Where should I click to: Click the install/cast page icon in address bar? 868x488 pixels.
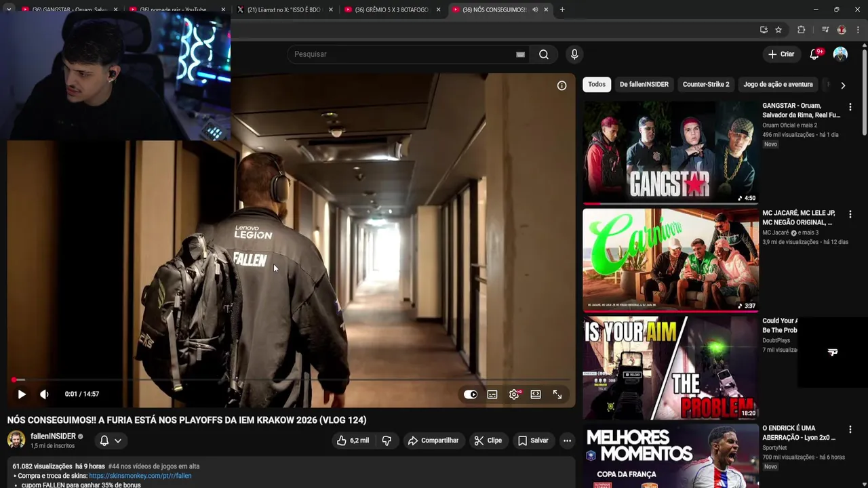[x=764, y=30]
